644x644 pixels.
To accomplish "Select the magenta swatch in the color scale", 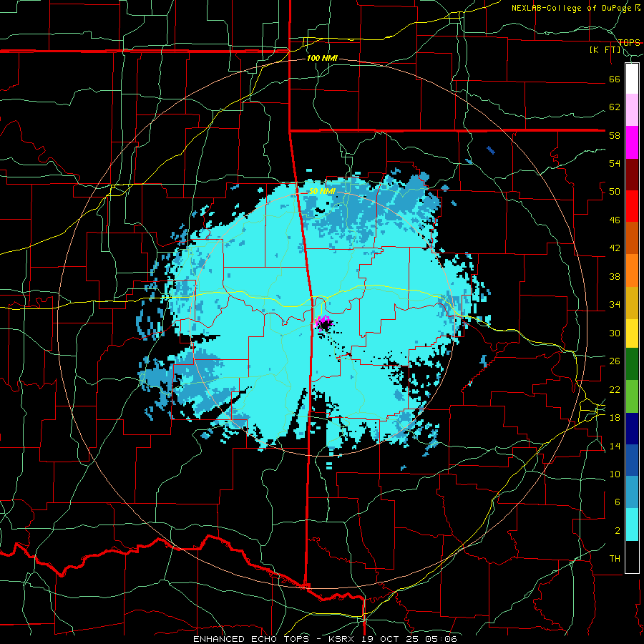I will tap(632, 142).
